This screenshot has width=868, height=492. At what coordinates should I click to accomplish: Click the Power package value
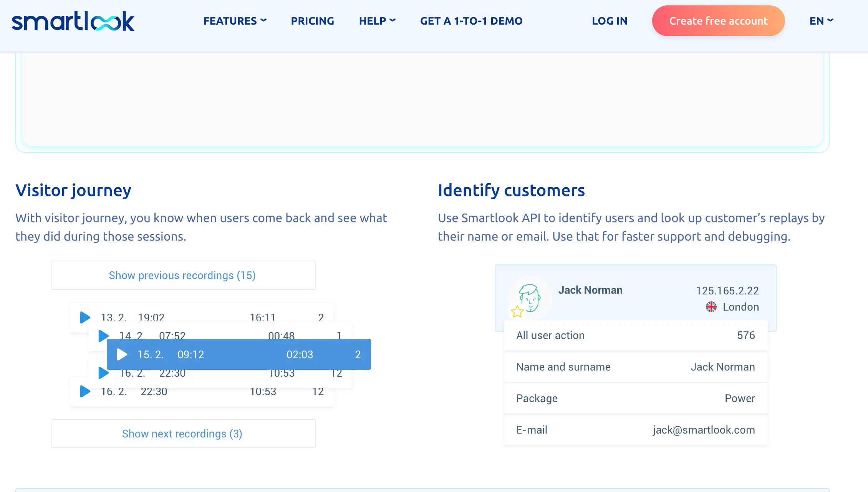coord(740,398)
